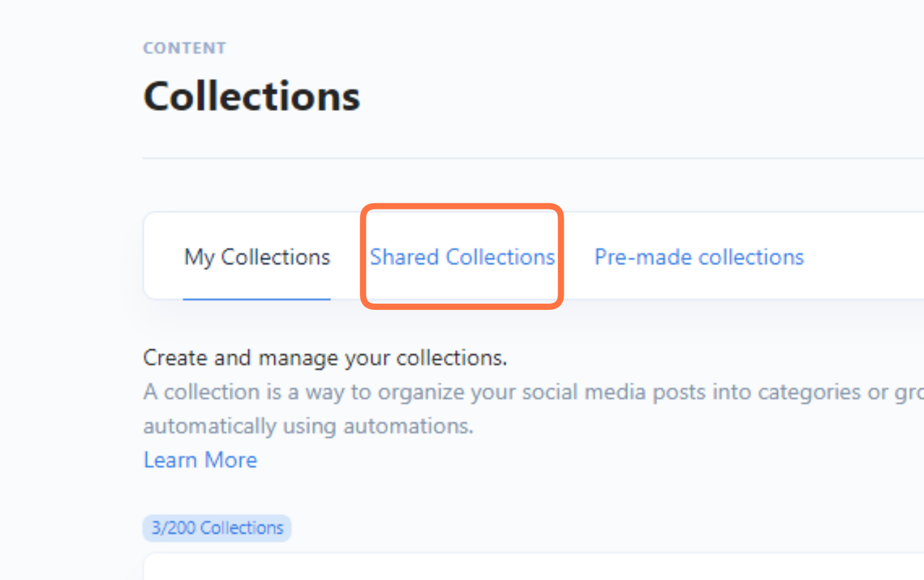Click the collections usage limit badge
Screen dimensions: 924x580
(217, 528)
